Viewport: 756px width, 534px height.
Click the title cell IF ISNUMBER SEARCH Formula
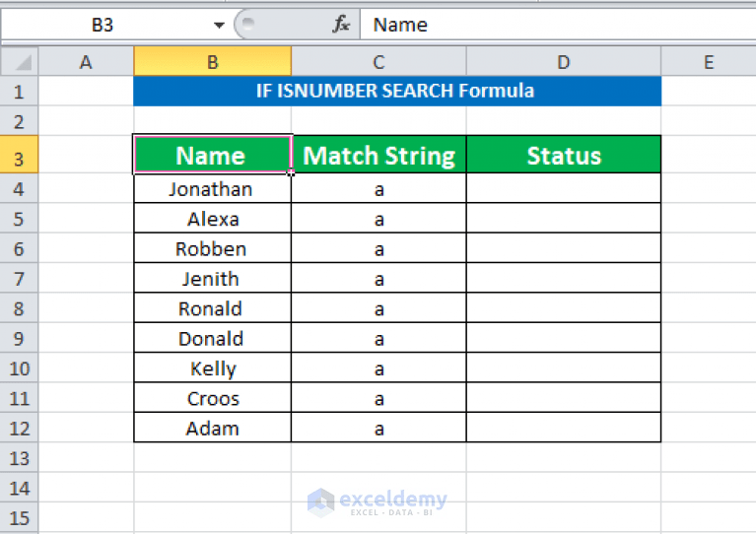click(x=397, y=91)
